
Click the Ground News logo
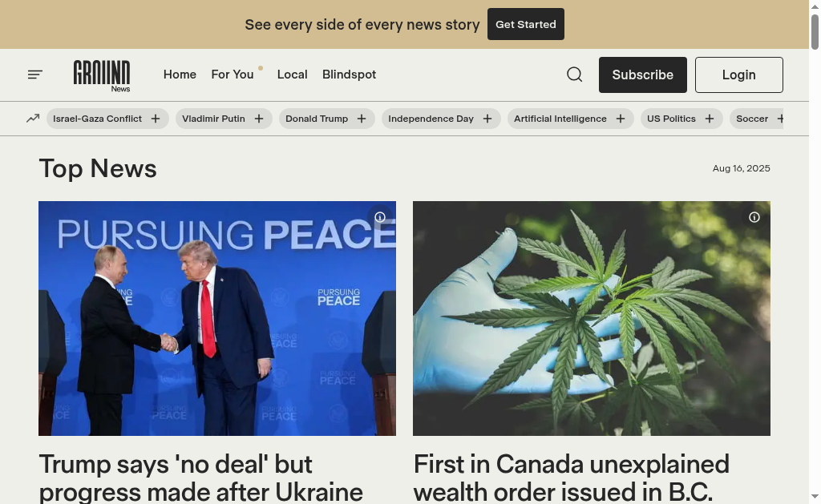102,75
